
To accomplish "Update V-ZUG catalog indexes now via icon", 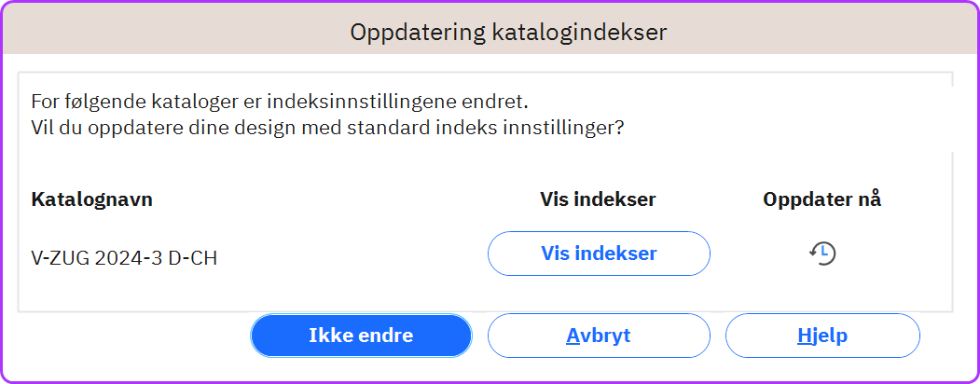I will point(822,254).
